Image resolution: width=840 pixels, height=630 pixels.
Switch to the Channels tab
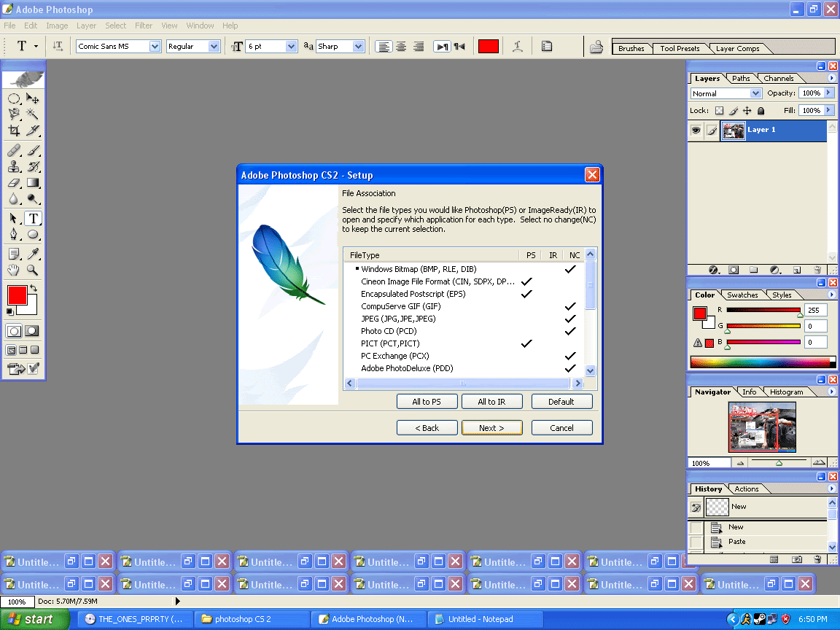point(779,78)
